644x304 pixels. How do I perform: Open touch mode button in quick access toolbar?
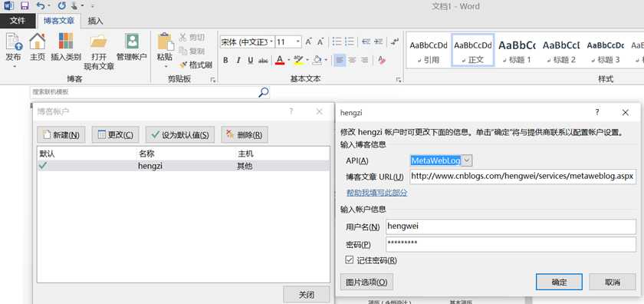[x=75, y=6]
